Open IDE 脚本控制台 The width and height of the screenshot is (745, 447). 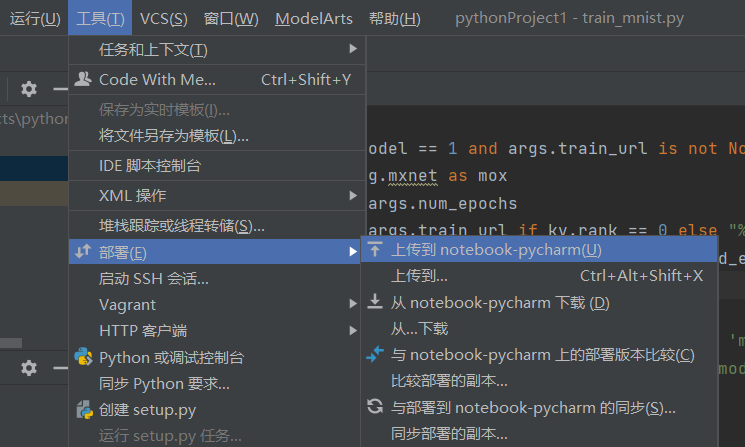click(217, 166)
